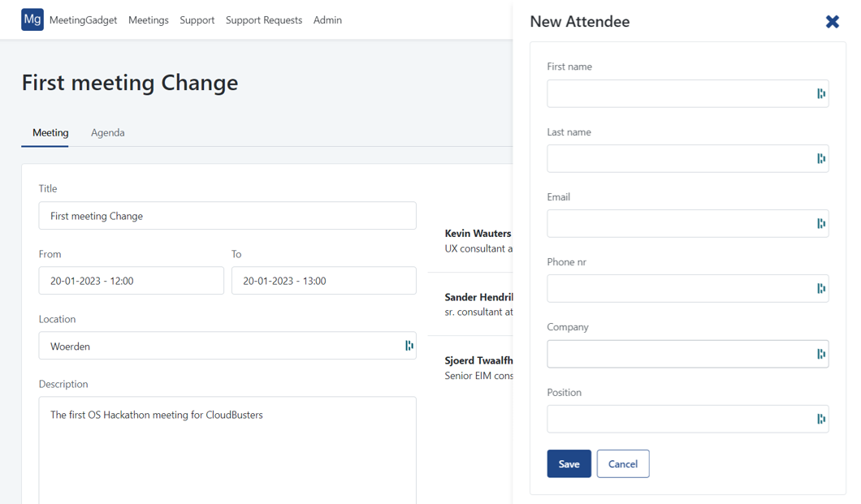861x504 pixels.
Task: Switch to the Agenda tab
Action: (107, 133)
